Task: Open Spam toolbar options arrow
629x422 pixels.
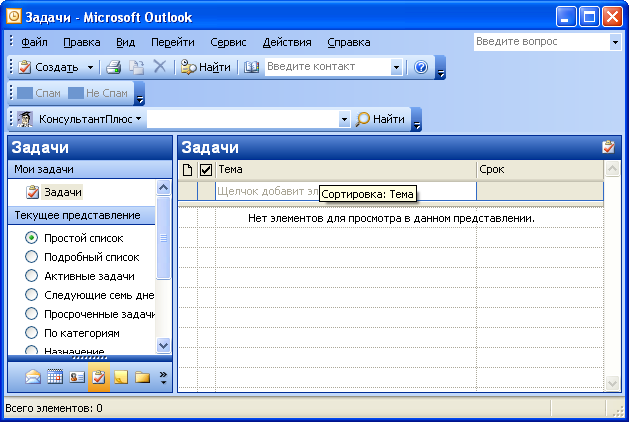Action: [140, 93]
